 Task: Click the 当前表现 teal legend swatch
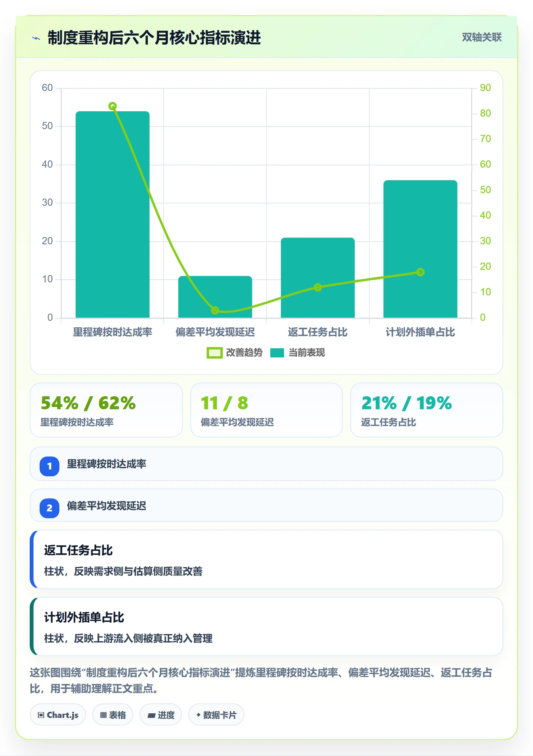[277, 353]
